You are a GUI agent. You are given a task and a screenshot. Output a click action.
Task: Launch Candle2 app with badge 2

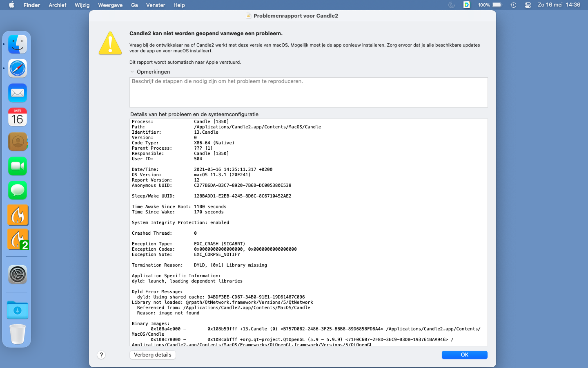point(18,239)
